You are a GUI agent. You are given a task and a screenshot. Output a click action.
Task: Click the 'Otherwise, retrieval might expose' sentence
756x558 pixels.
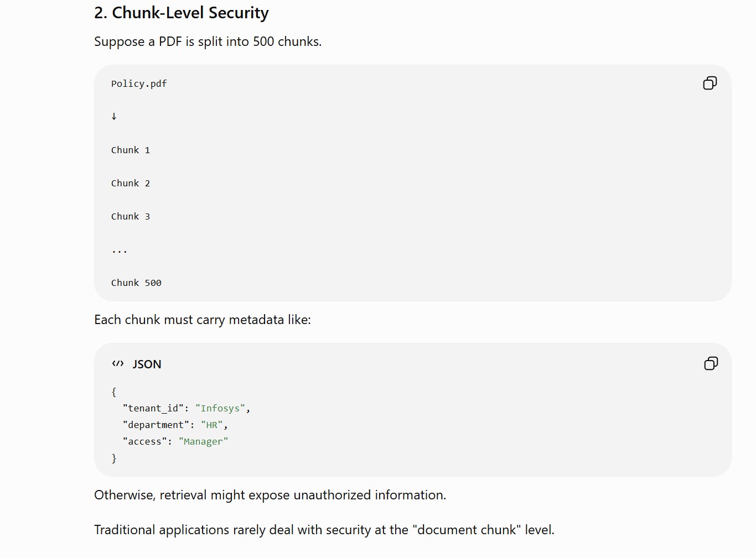(270, 495)
